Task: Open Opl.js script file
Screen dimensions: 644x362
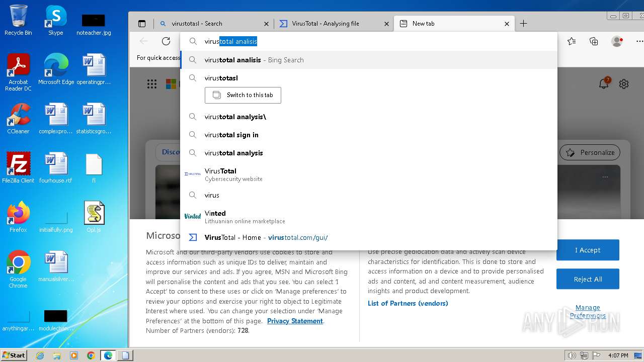Action: click(94, 217)
